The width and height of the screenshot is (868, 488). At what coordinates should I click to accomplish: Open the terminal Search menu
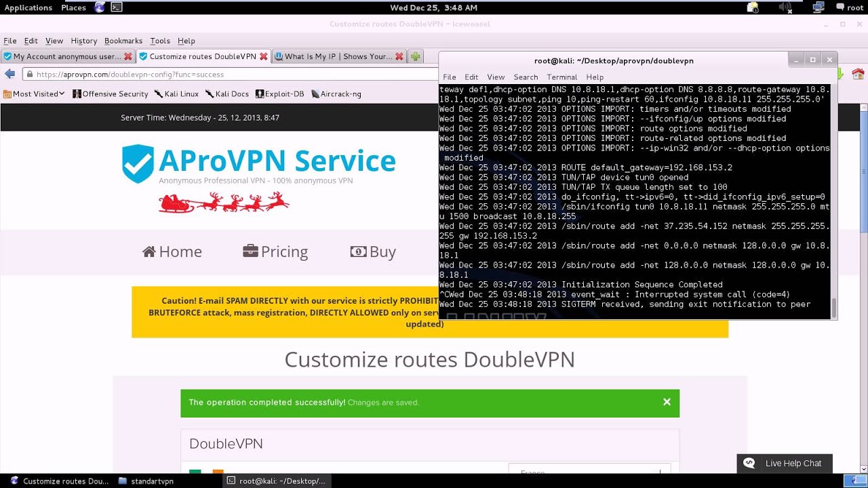526,77
